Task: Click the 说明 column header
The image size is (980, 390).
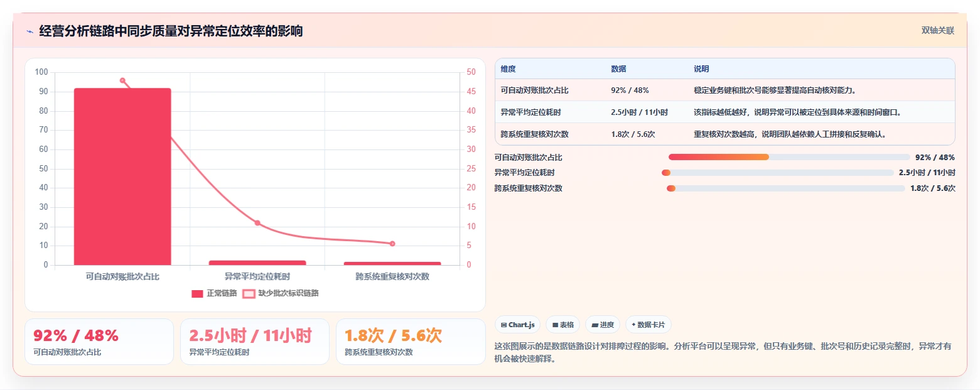Action: 701,69
